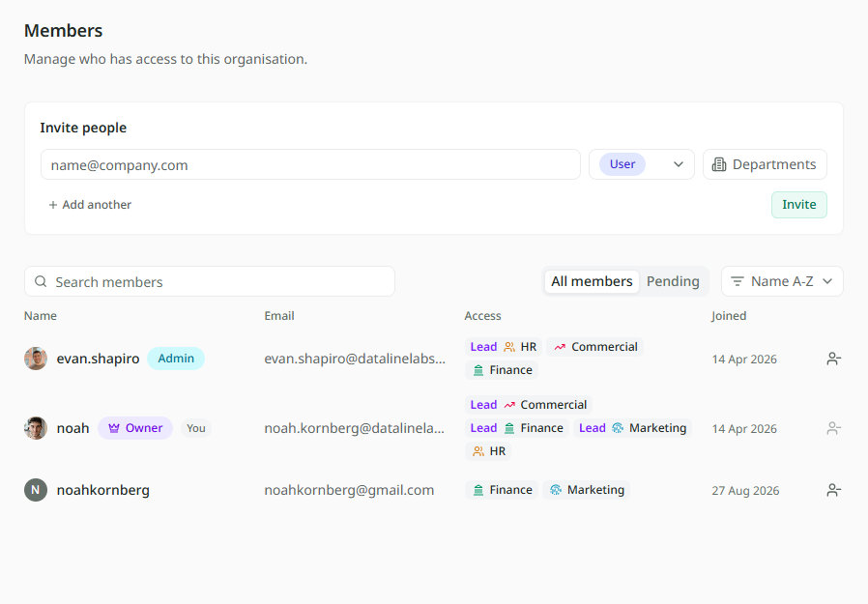Image resolution: width=868 pixels, height=604 pixels.
Task: Click the N avatar for noahkornberg
Action: [36, 490]
